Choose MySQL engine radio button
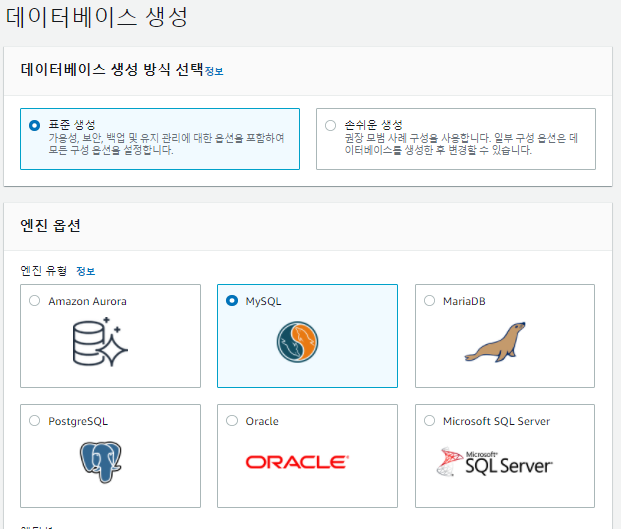 (x=232, y=301)
